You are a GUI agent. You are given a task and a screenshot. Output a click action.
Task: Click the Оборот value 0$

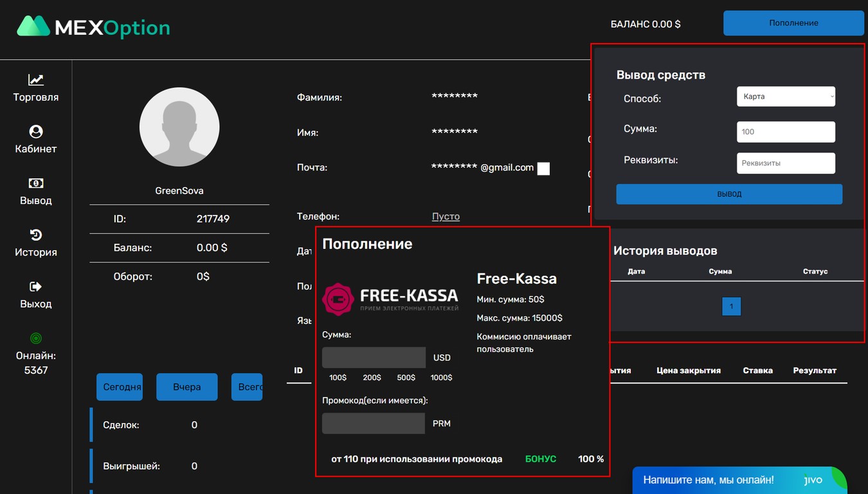tap(203, 277)
